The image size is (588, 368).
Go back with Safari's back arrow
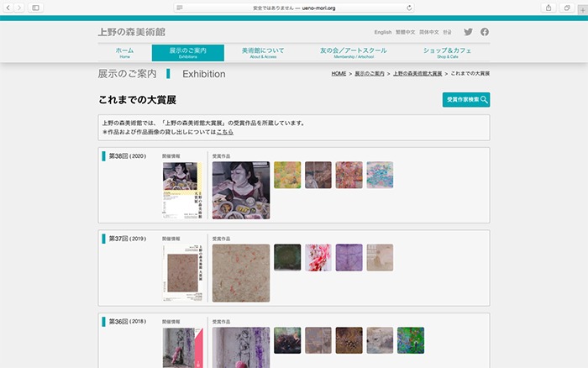coord(8,8)
